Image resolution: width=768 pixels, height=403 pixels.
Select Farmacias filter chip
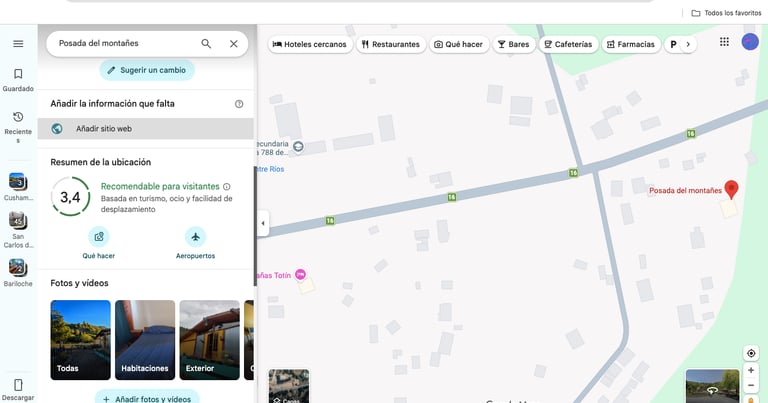point(631,44)
